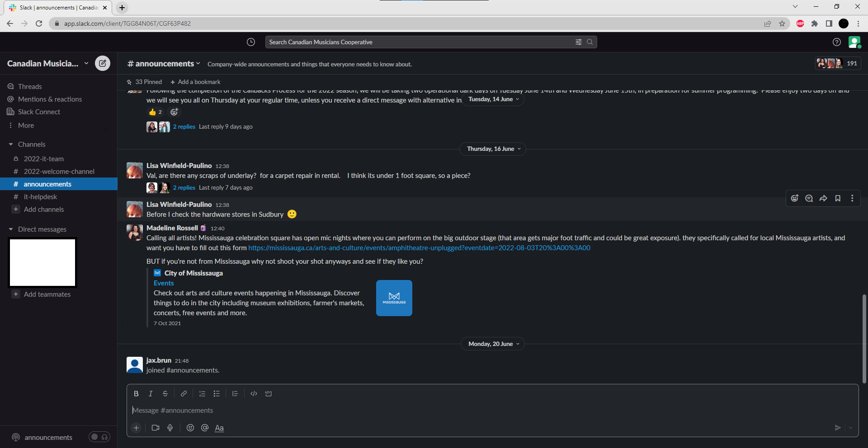This screenshot has width=868, height=448.
Task: Click the search magnifier icon
Action: [590, 42]
